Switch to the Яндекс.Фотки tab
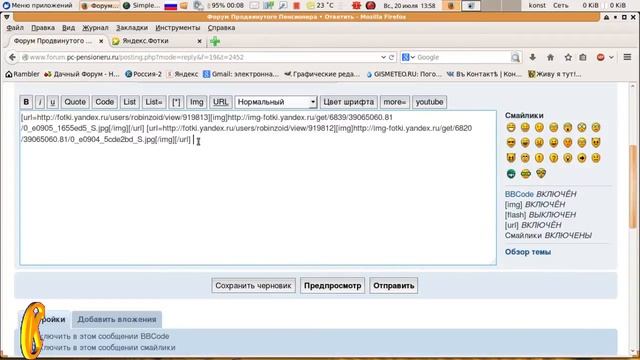The image size is (640, 360). click(x=157, y=41)
